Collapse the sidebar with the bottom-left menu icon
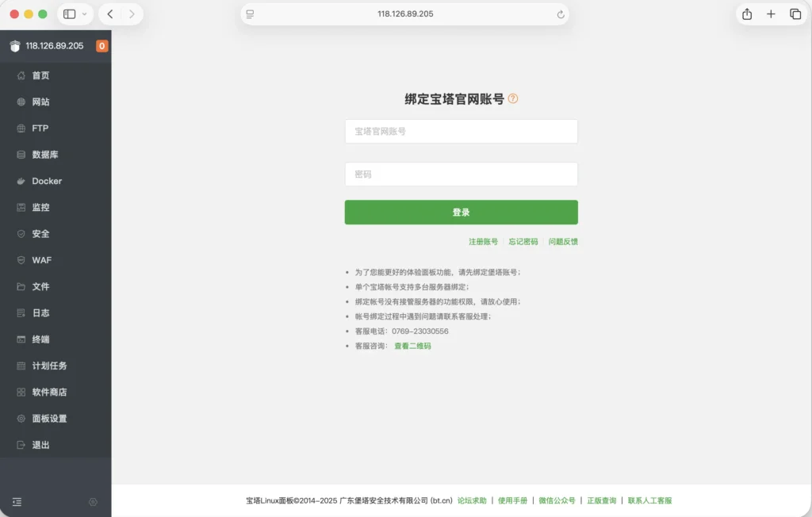The width and height of the screenshot is (812, 517). tap(17, 502)
